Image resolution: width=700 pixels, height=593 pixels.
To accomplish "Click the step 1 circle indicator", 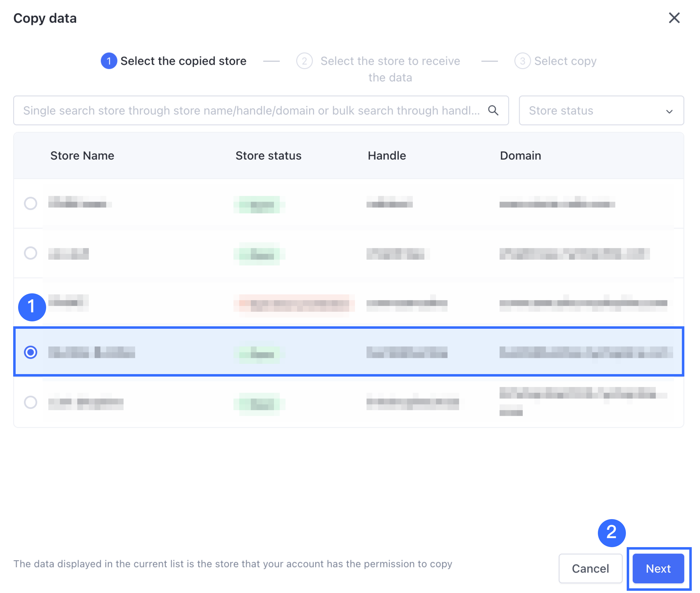I will [108, 61].
